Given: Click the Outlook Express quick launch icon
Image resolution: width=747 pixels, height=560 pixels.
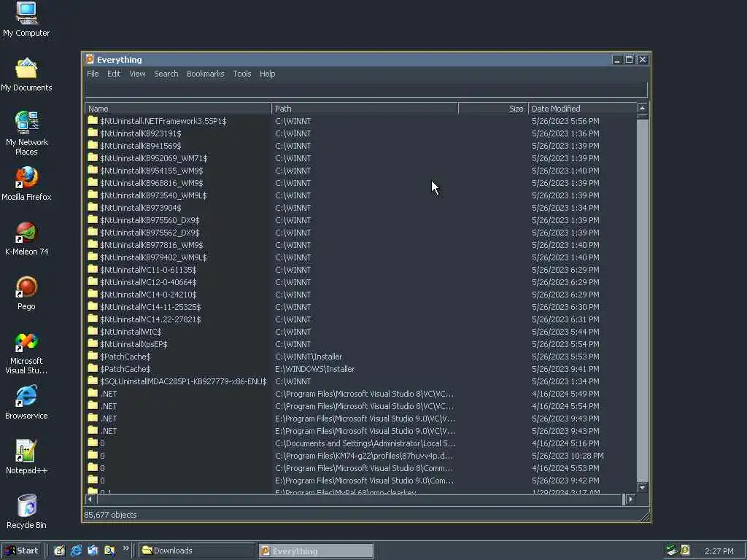Looking at the screenshot, I should tap(93, 551).
